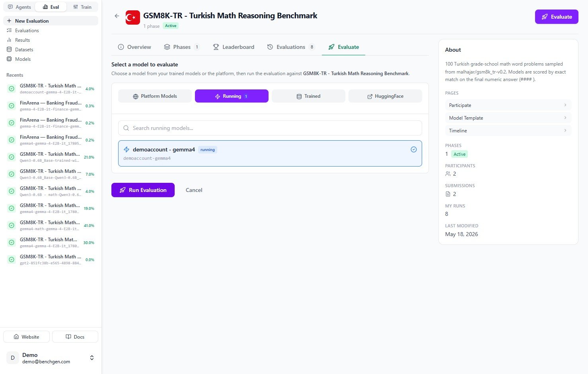Open the Overview tab

(134, 47)
